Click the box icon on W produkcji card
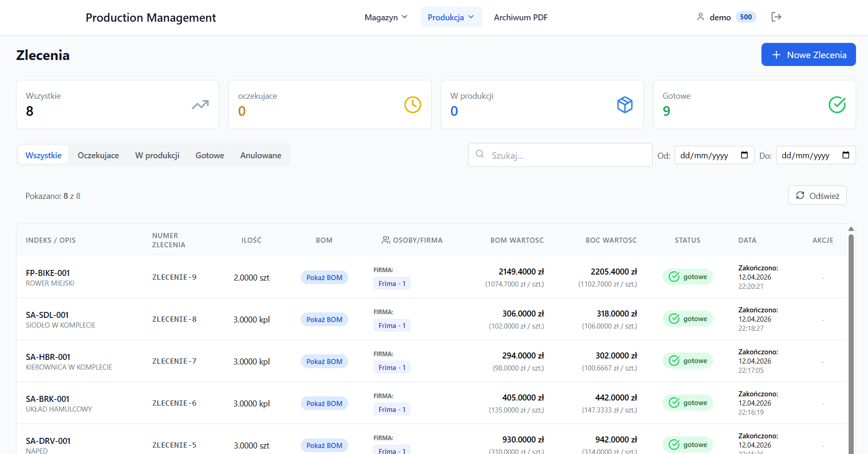The height and width of the screenshot is (454, 868). pyautogui.click(x=625, y=105)
